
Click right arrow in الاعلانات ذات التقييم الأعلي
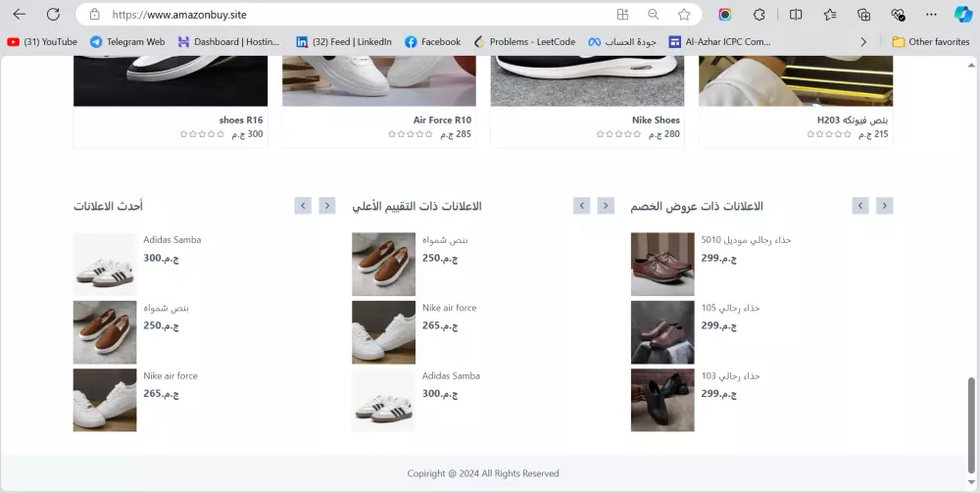coord(606,206)
